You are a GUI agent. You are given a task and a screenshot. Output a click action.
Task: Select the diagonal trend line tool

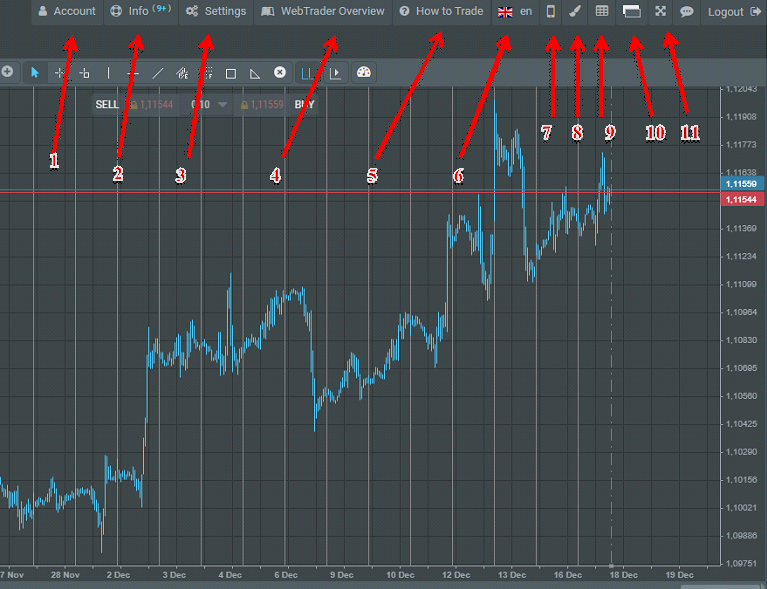158,73
